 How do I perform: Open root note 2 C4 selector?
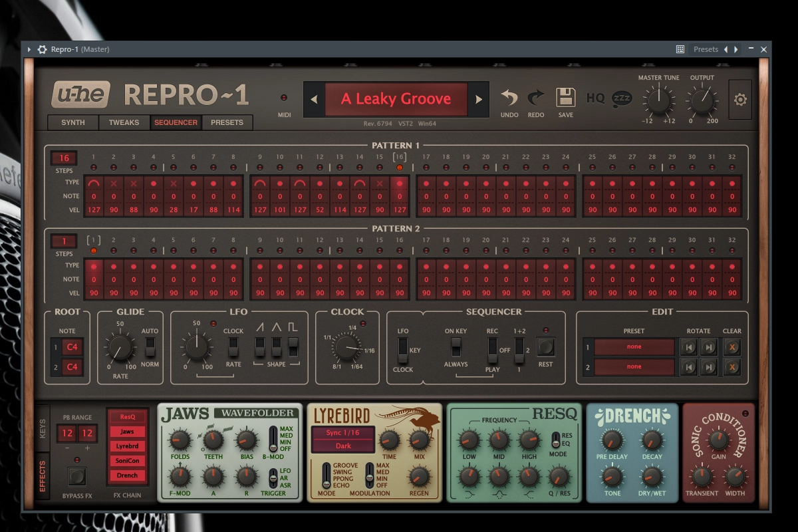72,367
